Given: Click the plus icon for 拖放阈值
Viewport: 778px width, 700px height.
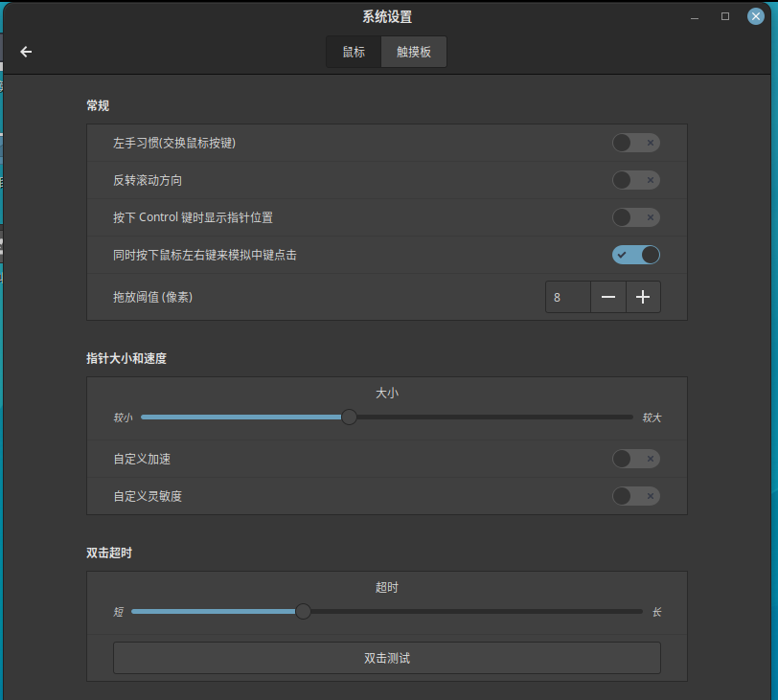Looking at the screenshot, I should coord(643,298).
